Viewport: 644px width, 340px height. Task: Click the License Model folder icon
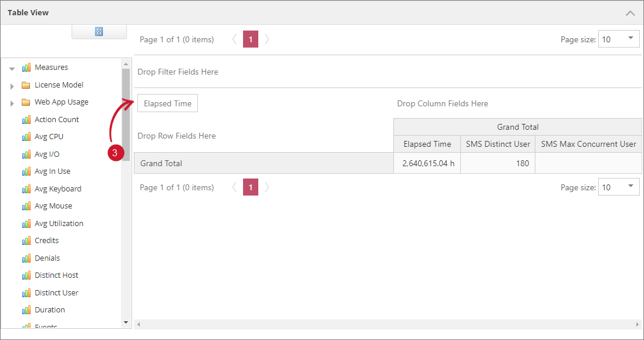coord(26,85)
